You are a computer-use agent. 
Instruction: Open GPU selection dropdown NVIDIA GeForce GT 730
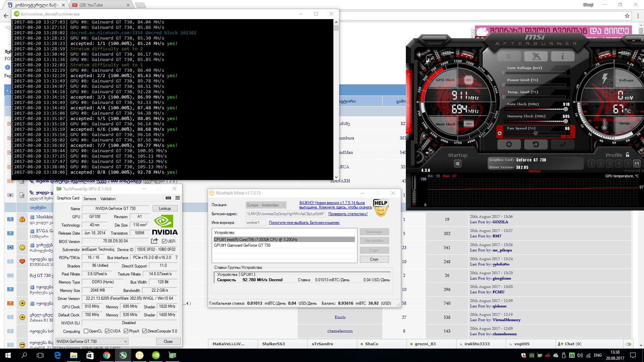pyautogui.click(x=92, y=342)
